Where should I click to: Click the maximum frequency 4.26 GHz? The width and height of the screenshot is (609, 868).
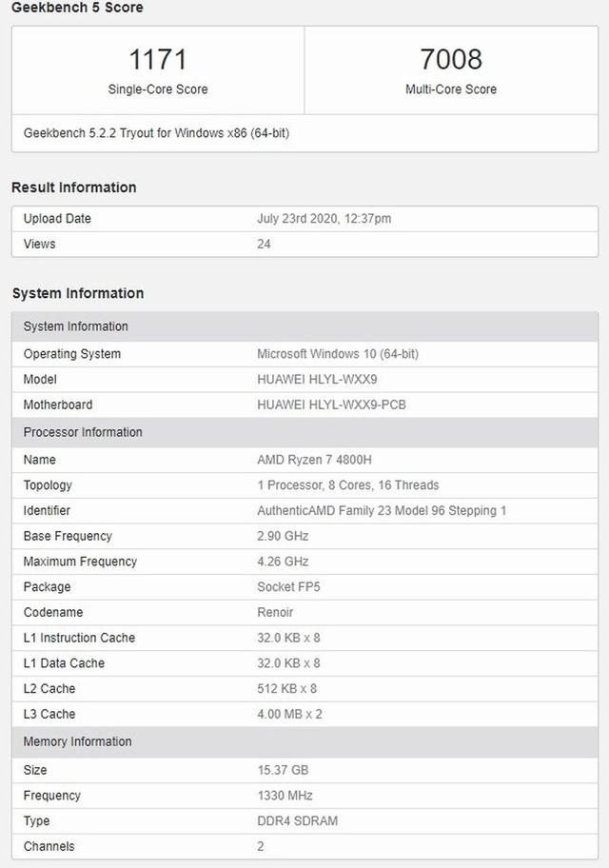[283, 562]
